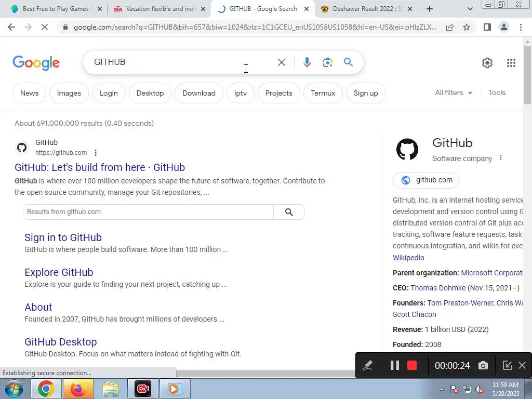Open the recorder annotation pen tool
This screenshot has width=532, height=399.
(367, 365)
